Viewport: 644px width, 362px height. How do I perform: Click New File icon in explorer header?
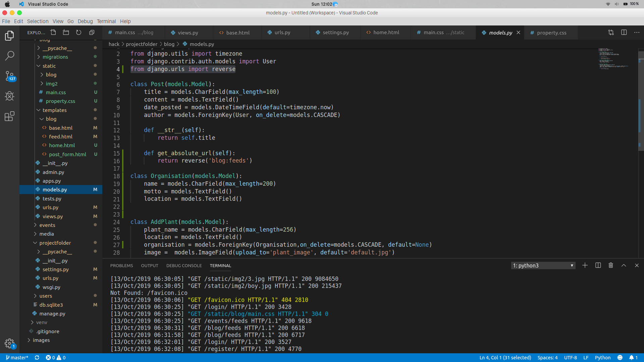[x=53, y=33]
